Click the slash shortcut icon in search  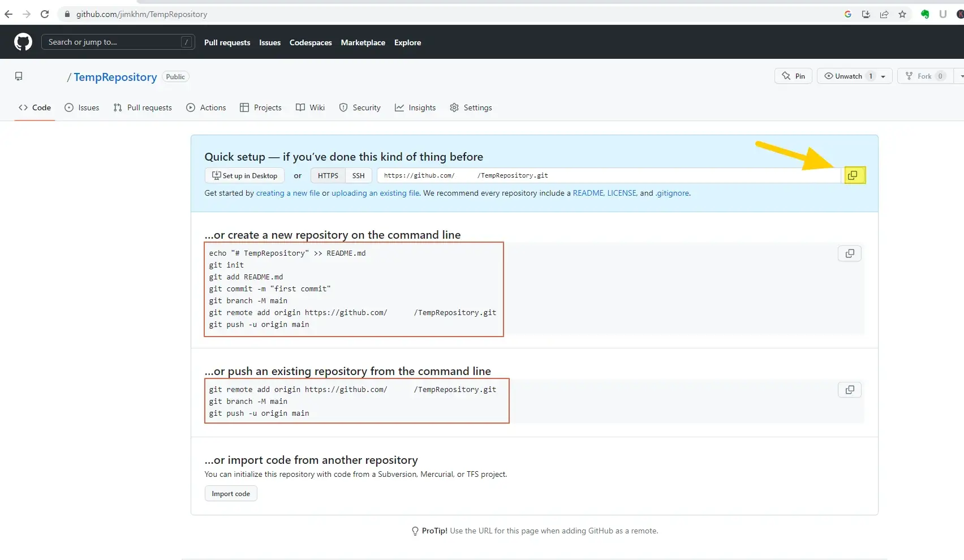tap(186, 42)
